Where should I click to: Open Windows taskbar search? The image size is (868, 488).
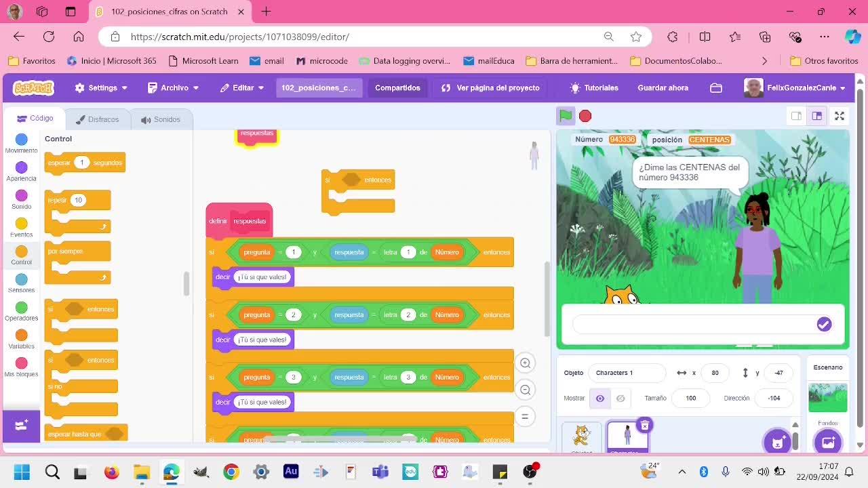click(x=52, y=472)
